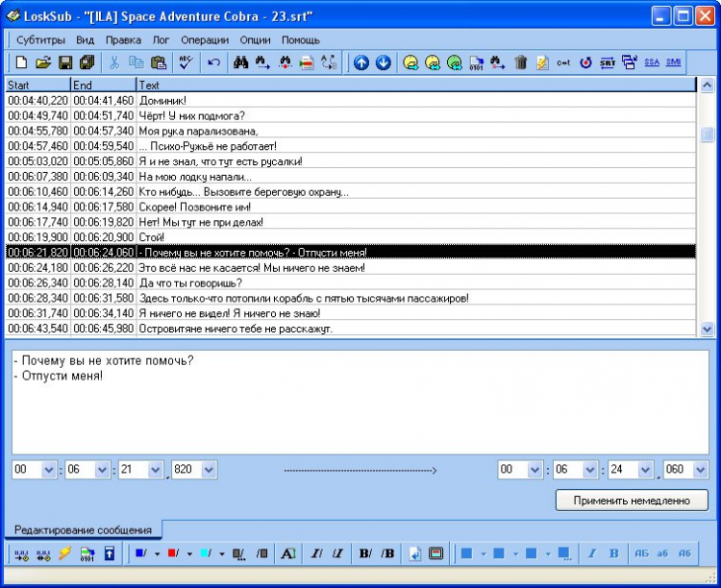Open the Операции menu
This screenshot has height=588, width=721.
click(x=205, y=40)
